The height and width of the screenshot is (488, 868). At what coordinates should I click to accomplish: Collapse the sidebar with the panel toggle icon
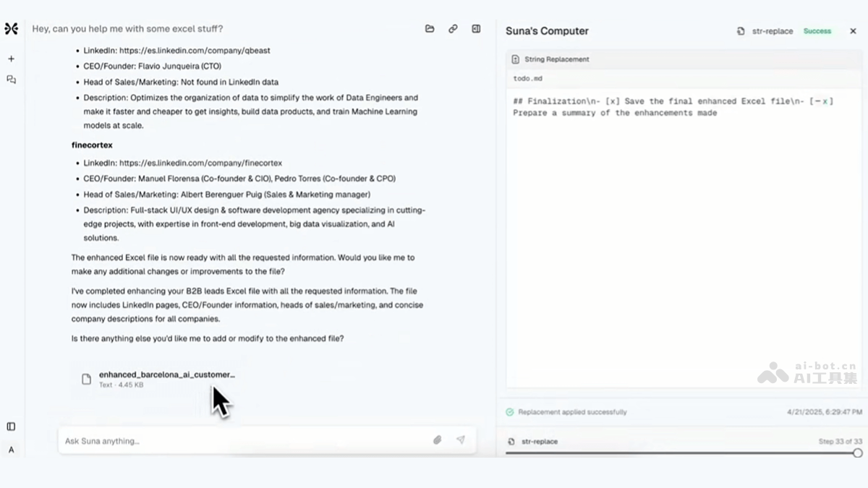[11, 427]
